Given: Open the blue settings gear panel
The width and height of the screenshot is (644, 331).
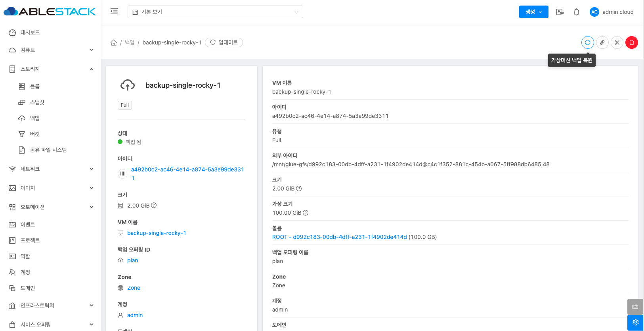Looking at the screenshot, I should coord(635,322).
